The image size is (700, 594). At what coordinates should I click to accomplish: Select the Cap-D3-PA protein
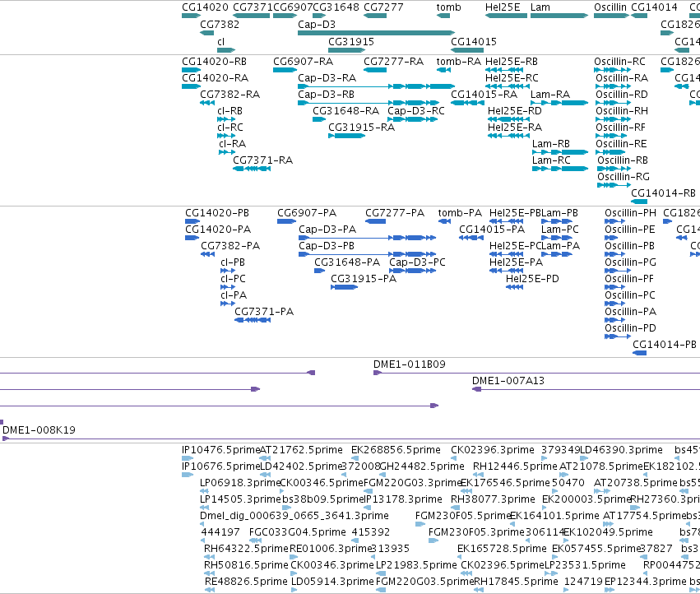pos(368,238)
